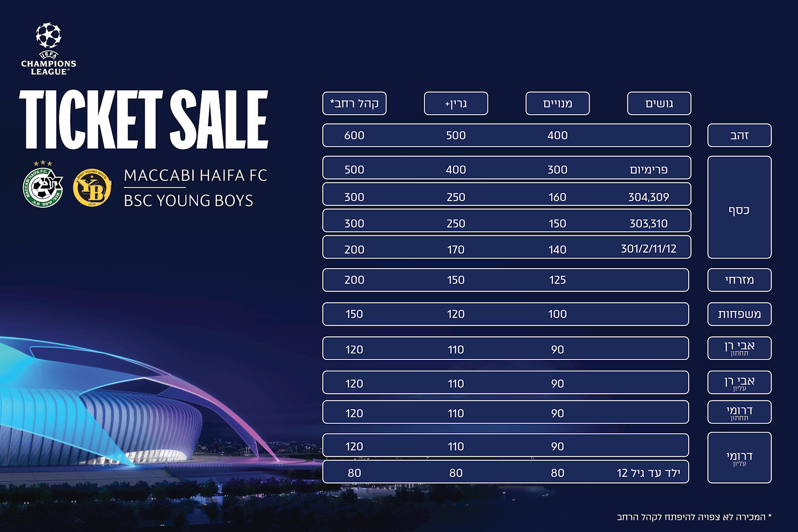Select the קהל רחב column header
Screen dimensions: 798x532
[354, 103]
